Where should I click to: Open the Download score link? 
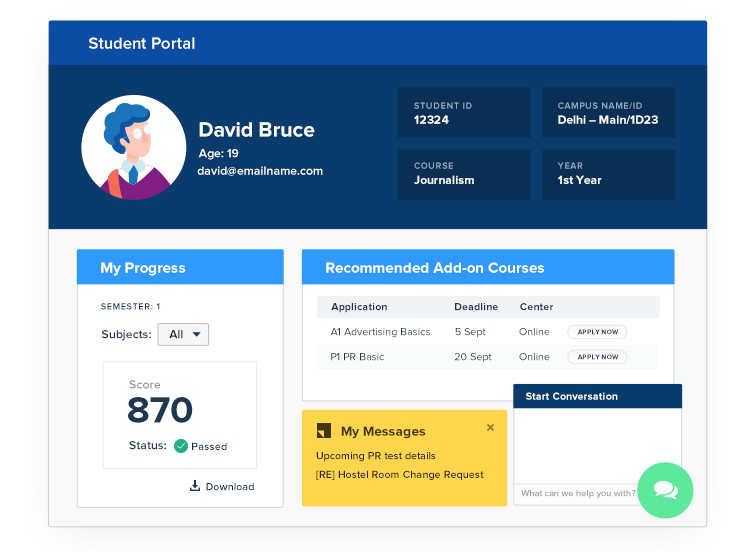(x=229, y=487)
